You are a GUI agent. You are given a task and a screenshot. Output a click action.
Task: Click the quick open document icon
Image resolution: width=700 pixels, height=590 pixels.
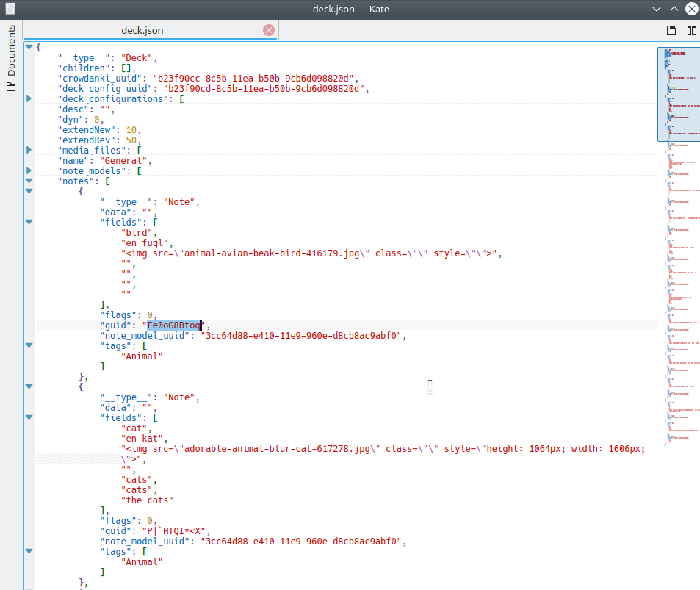click(x=671, y=30)
